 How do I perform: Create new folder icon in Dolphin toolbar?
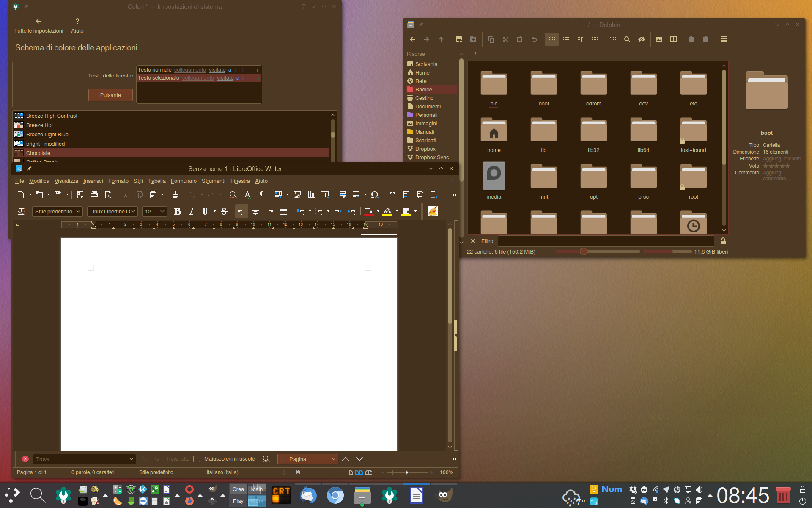click(x=473, y=39)
